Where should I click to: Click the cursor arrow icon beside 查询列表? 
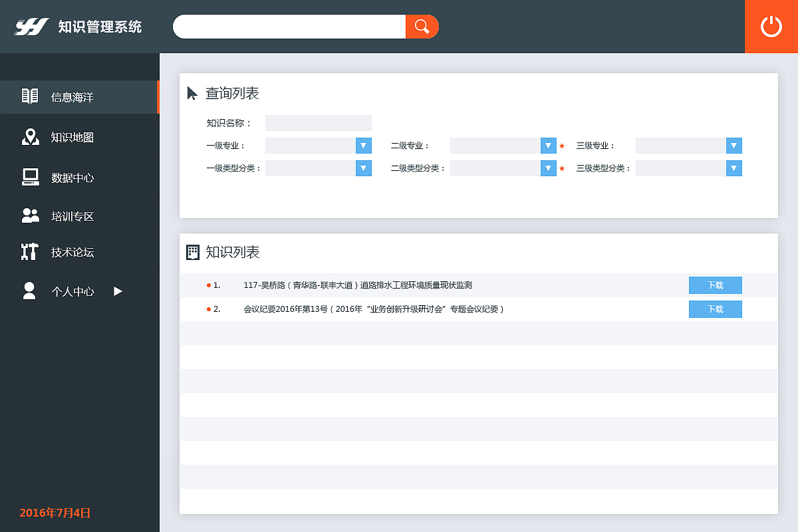pos(192,93)
